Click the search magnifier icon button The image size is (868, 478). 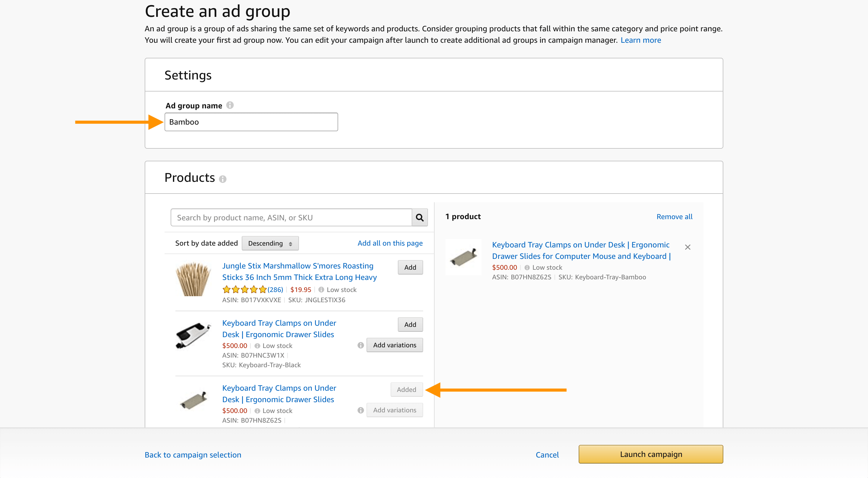click(x=420, y=217)
